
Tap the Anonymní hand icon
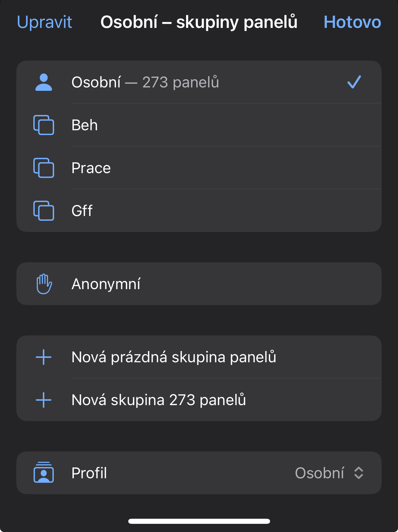pyautogui.click(x=44, y=284)
